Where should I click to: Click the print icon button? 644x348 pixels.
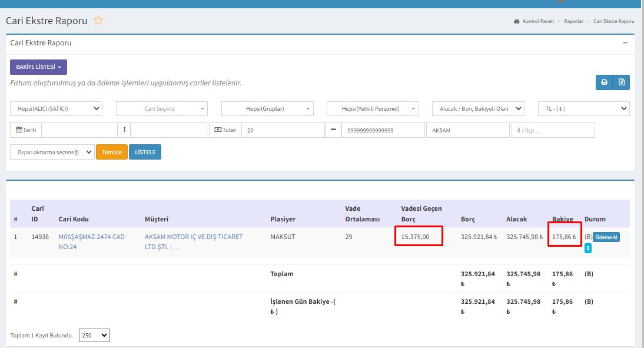click(x=604, y=82)
